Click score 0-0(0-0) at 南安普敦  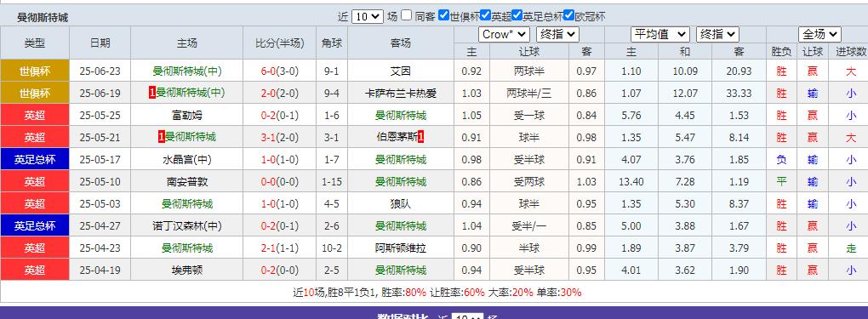coord(280,182)
